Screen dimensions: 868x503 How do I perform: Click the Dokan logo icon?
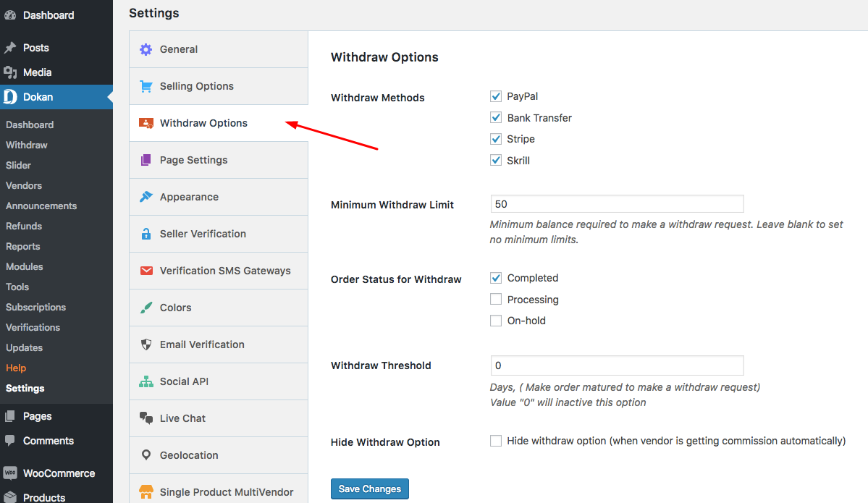pyautogui.click(x=10, y=97)
